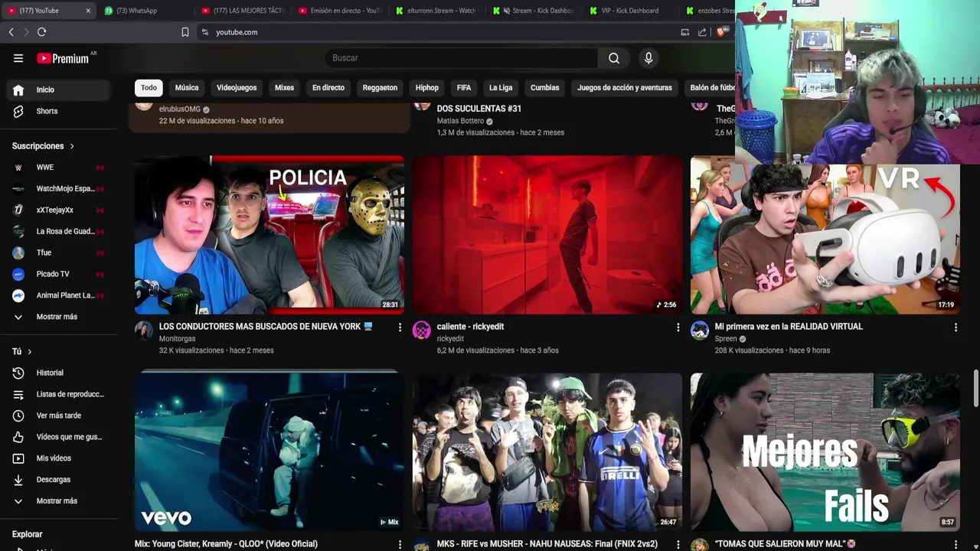Image resolution: width=980 pixels, height=551 pixels.
Task: Open the VR headset Spreen thumbnail
Action: 825,239
